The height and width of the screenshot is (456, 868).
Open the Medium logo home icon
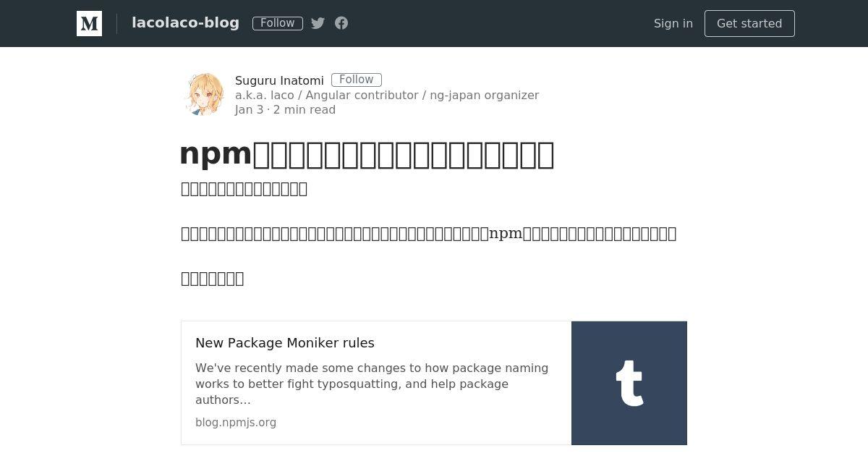click(89, 23)
